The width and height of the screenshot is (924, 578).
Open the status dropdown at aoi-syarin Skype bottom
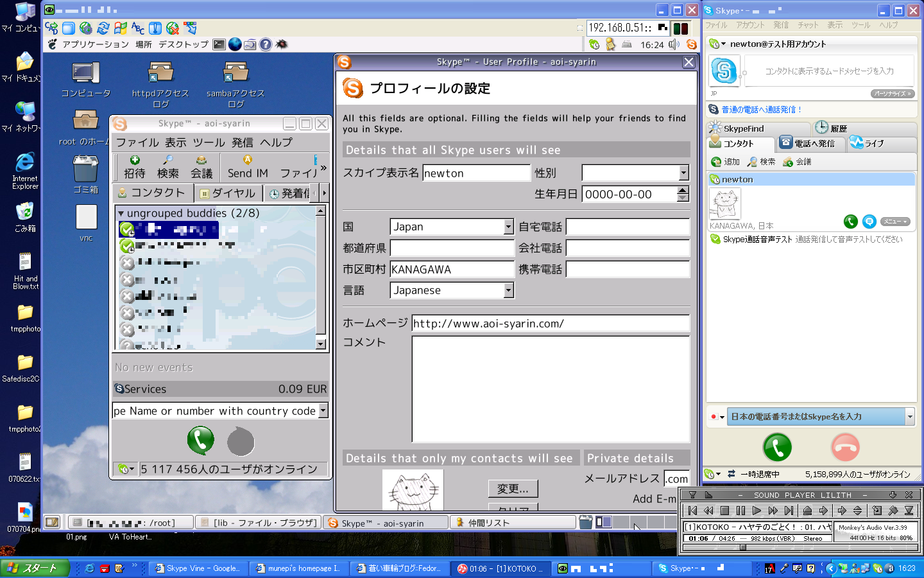[126, 469]
